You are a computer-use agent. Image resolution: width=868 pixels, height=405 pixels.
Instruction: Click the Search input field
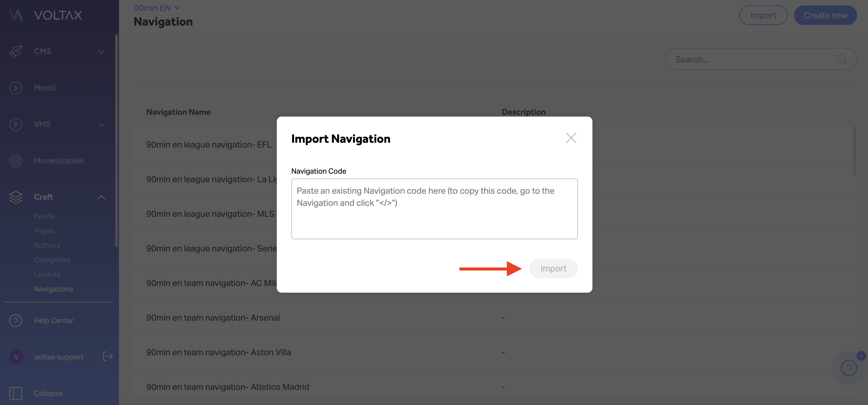761,59
